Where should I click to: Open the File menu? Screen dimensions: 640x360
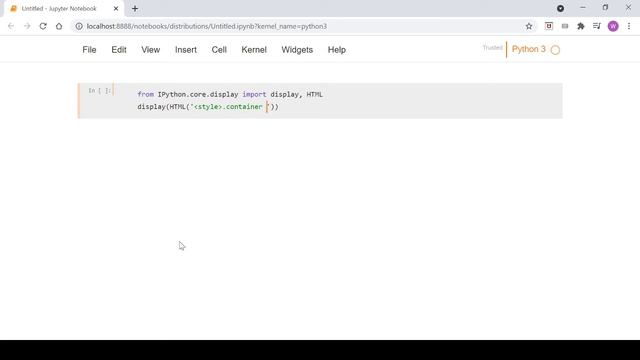[x=89, y=50]
